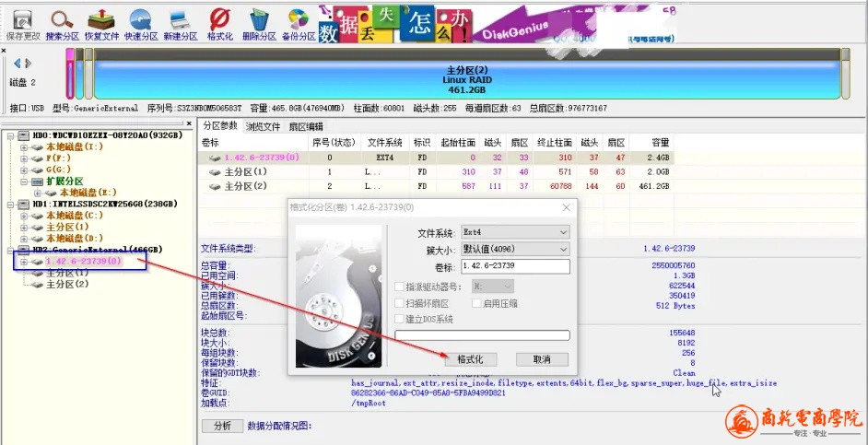Switch to the 浏览文件 tab
The width and height of the screenshot is (868, 445).
(264, 126)
